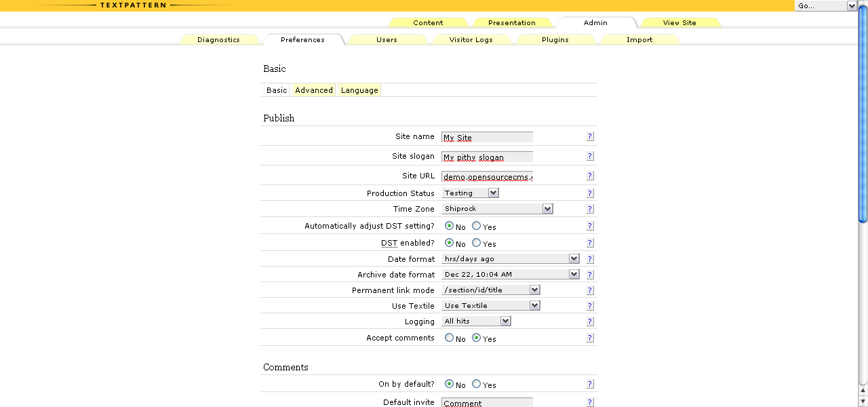Click the help icon next to Site name
This screenshot has height=407, width=868.
(590, 136)
